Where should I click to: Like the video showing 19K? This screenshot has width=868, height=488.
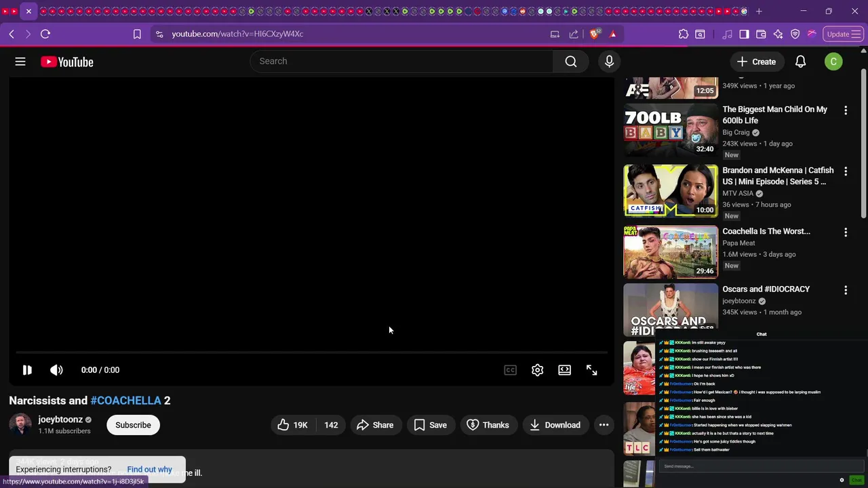[293, 425]
